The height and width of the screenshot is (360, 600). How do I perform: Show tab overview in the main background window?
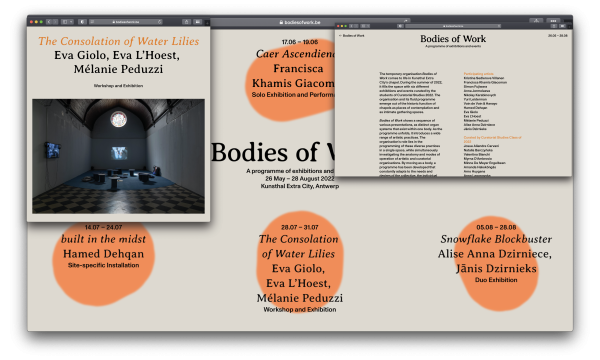(x=553, y=21)
